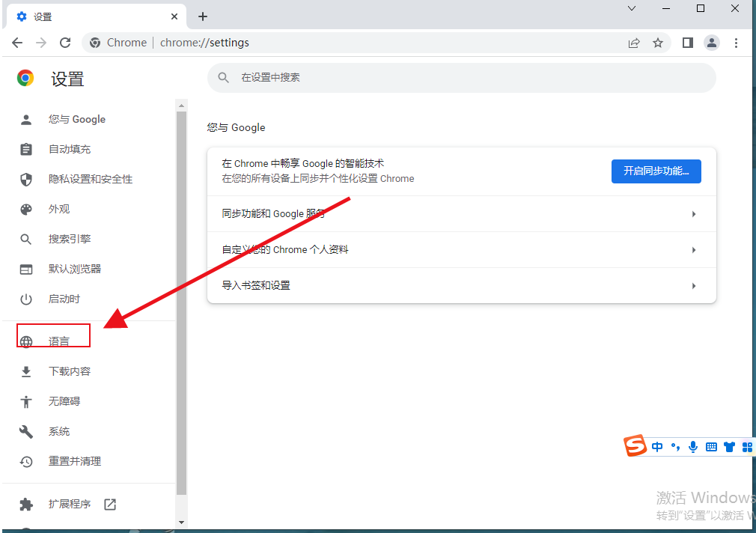756x533 pixels.
Task: Open Chrome three-dot menu
Action: click(736, 43)
